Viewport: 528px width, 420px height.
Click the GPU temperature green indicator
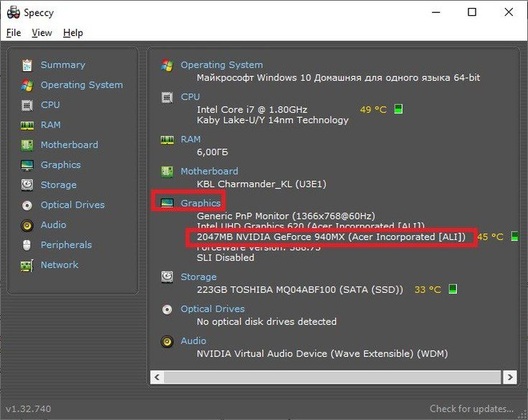[x=514, y=236]
